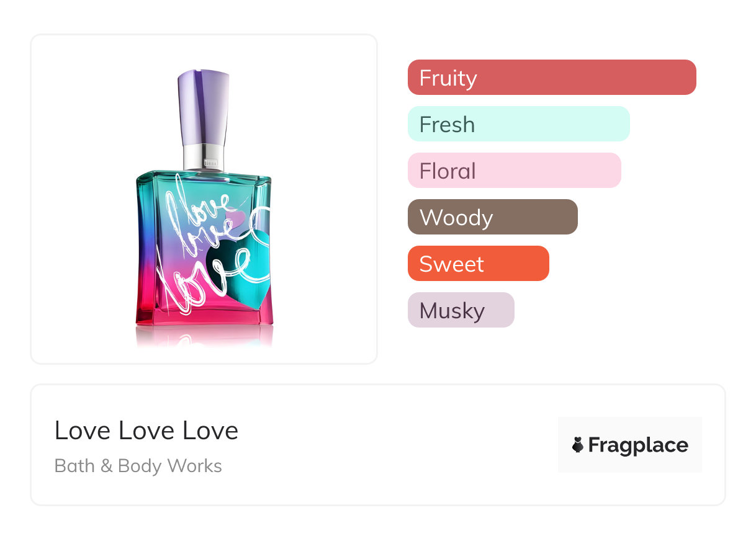
Task: Click the orange Sweet accord bar
Action: pyautogui.click(x=478, y=264)
